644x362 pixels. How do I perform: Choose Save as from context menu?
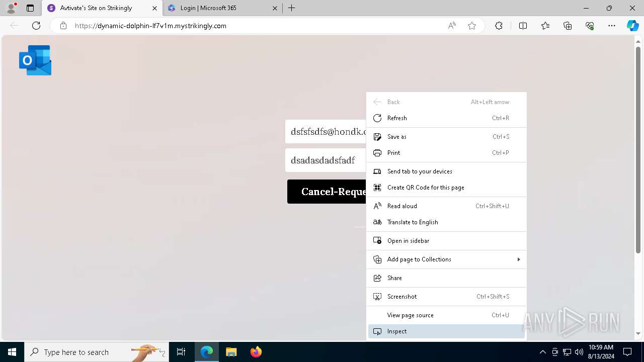pyautogui.click(x=446, y=137)
